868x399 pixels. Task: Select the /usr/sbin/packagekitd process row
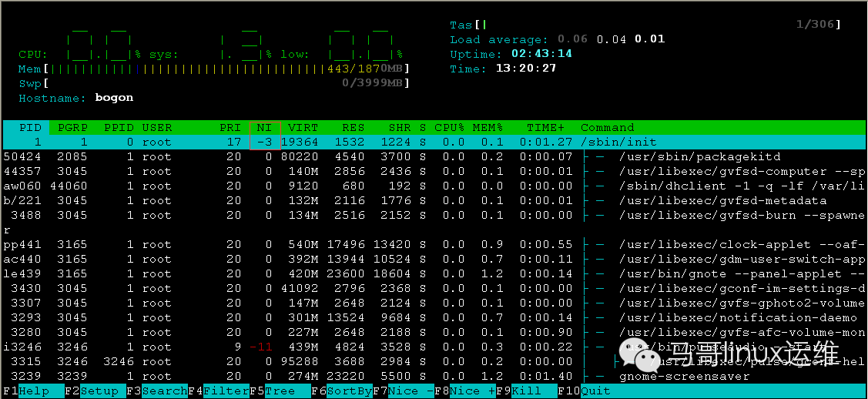[434, 156]
